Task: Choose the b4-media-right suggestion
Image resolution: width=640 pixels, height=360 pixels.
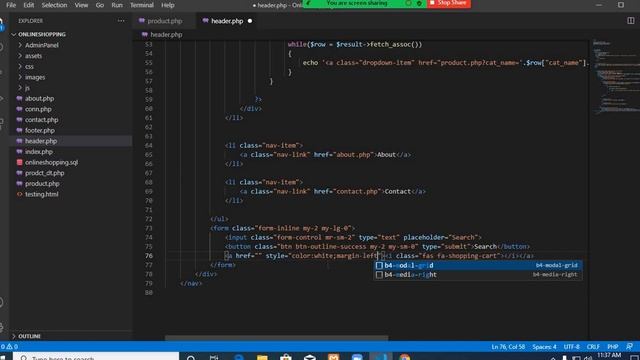Action: [478, 275]
